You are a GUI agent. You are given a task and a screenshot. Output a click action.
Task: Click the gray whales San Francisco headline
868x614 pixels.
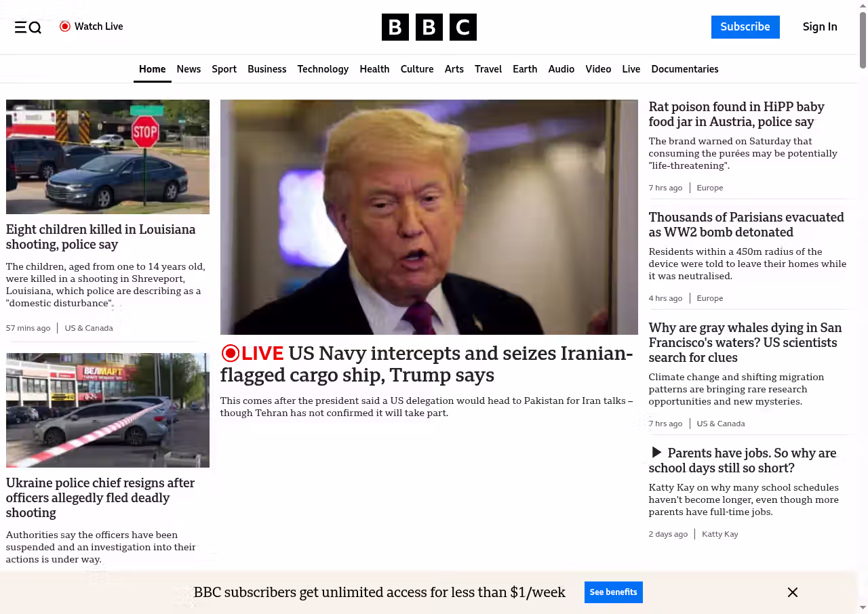pyautogui.click(x=745, y=342)
